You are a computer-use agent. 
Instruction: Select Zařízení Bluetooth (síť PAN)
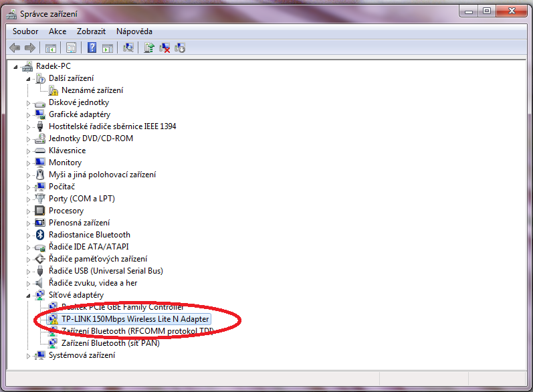click(110, 343)
